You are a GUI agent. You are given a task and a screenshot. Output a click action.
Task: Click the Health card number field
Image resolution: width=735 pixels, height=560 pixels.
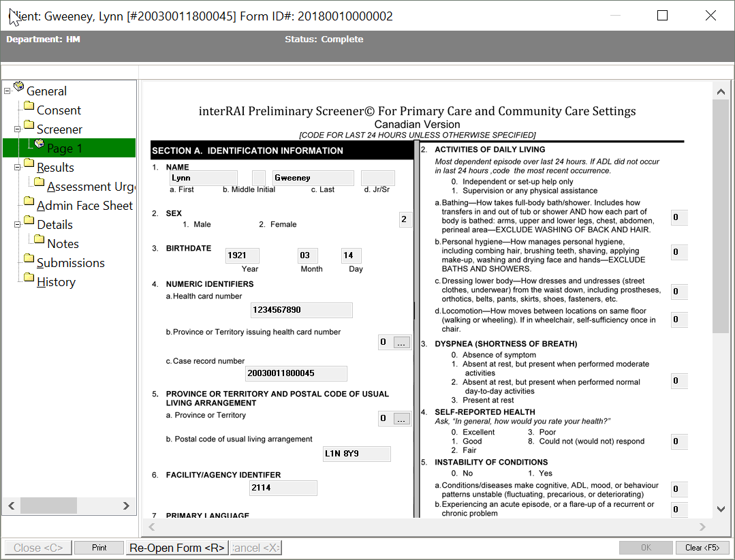[x=301, y=310]
